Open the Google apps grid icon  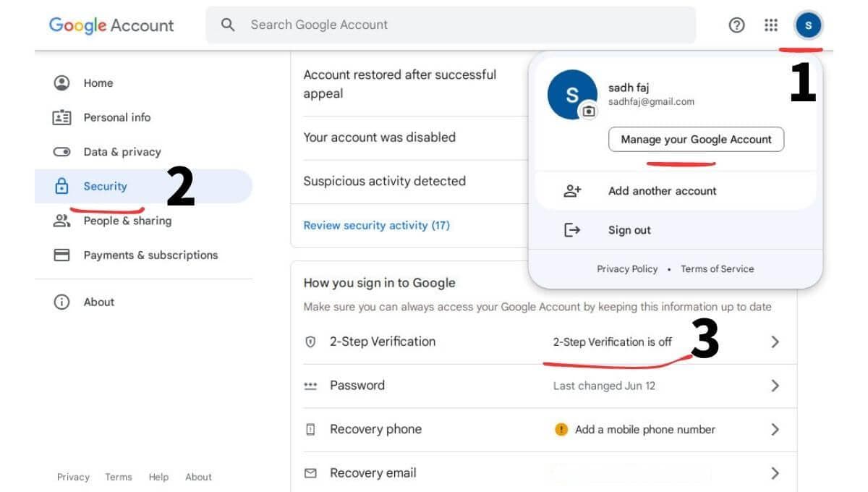771,25
